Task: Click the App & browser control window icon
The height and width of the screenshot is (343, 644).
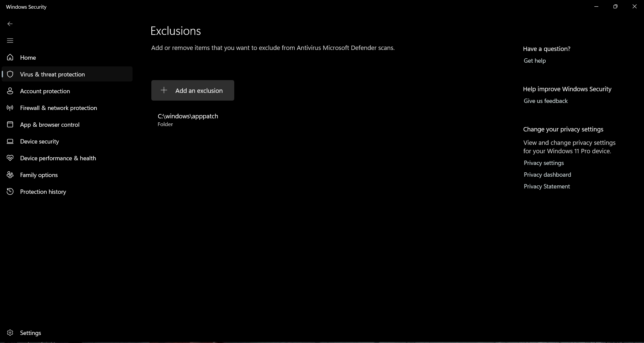Action: click(x=10, y=124)
